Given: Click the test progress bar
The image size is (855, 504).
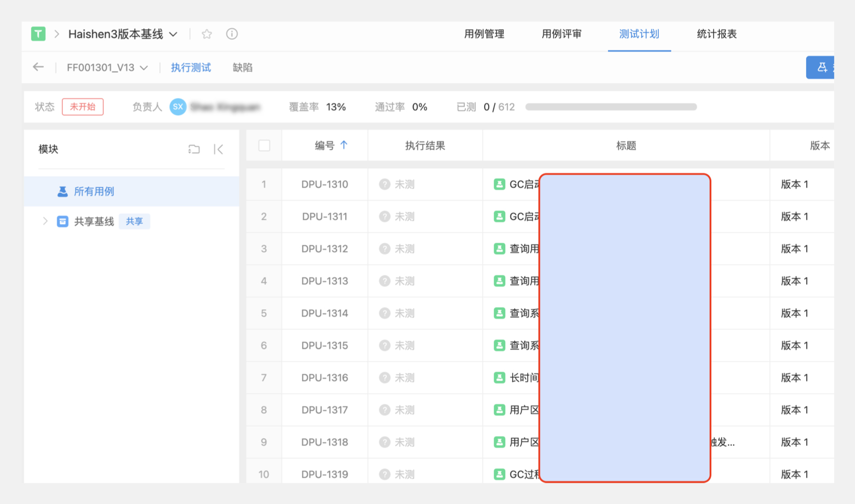Looking at the screenshot, I should (611, 107).
